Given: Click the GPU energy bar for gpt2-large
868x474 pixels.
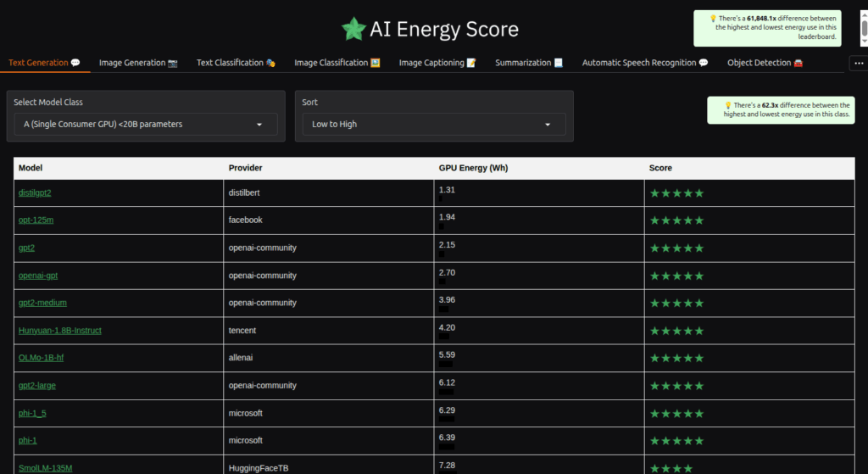Looking at the screenshot, I should click(x=446, y=393).
